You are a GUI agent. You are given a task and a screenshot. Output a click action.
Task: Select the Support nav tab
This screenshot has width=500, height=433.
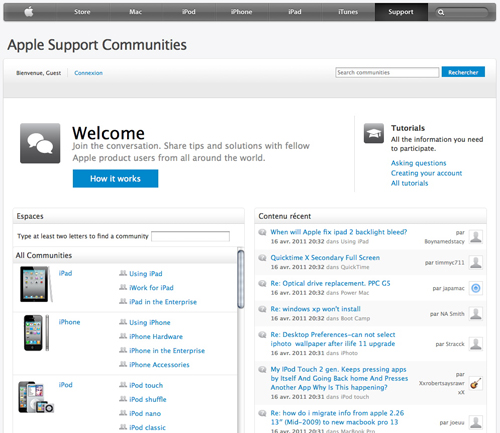pyautogui.click(x=401, y=12)
